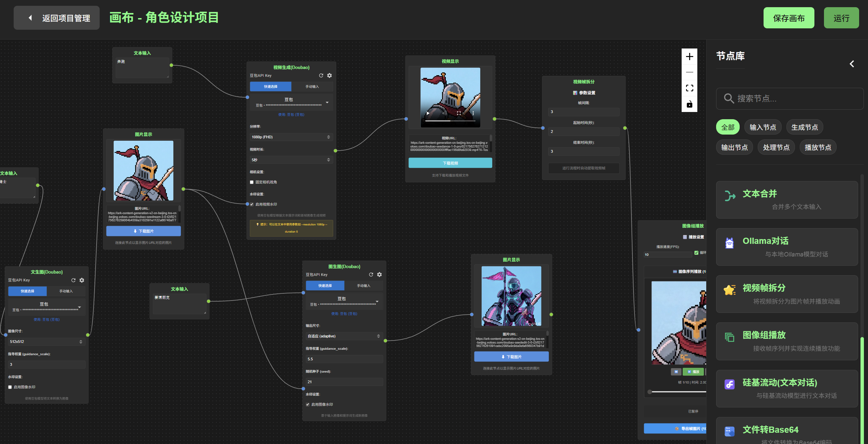The height and width of the screenshot is (444, 868).
Task: Open settings gear in 视频生成(Doubao) node
Action: (x=329, y=75)
